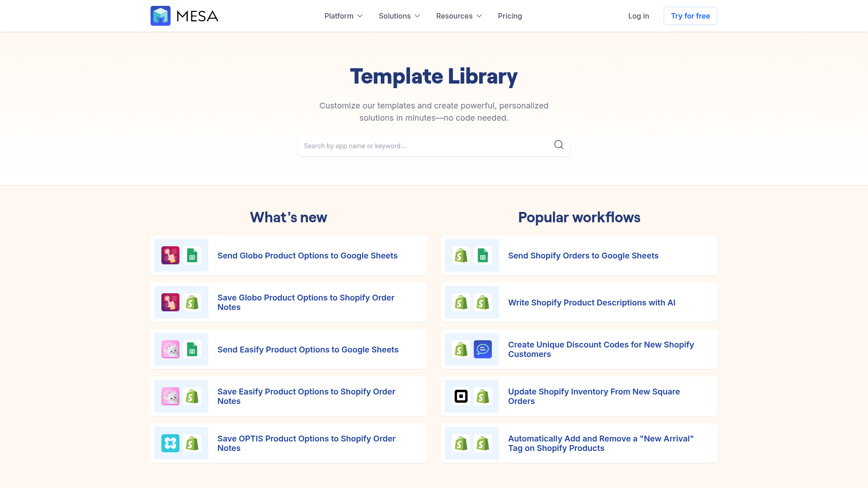Click second Shopify icon in New Arrival Tag row
The image size is (868, 488).
click(x=483, y=443)
